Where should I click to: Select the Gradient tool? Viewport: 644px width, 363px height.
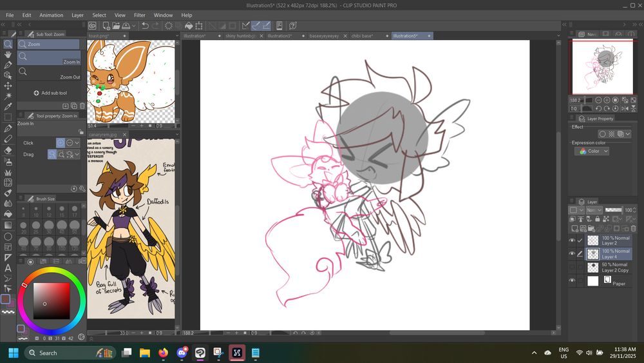tap(8, 225)
